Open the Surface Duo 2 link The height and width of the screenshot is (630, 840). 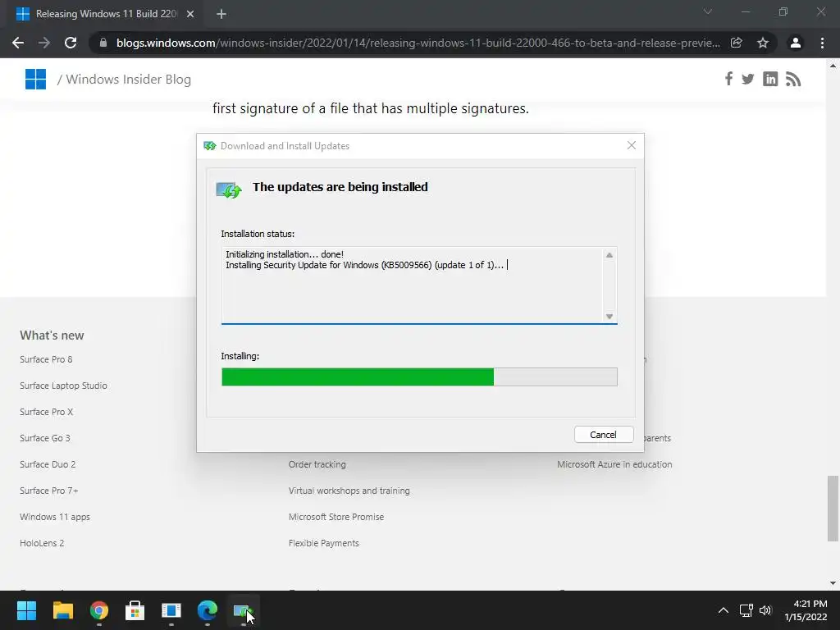[x=48, y=464]
